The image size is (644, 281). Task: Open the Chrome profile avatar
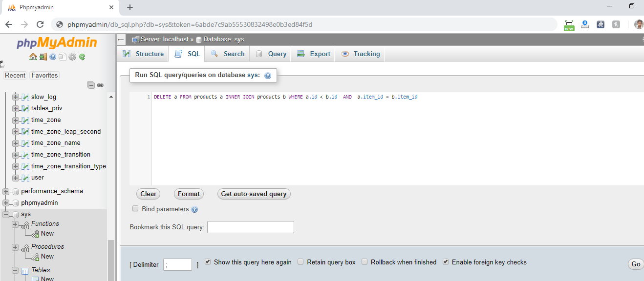coord(639,24)
